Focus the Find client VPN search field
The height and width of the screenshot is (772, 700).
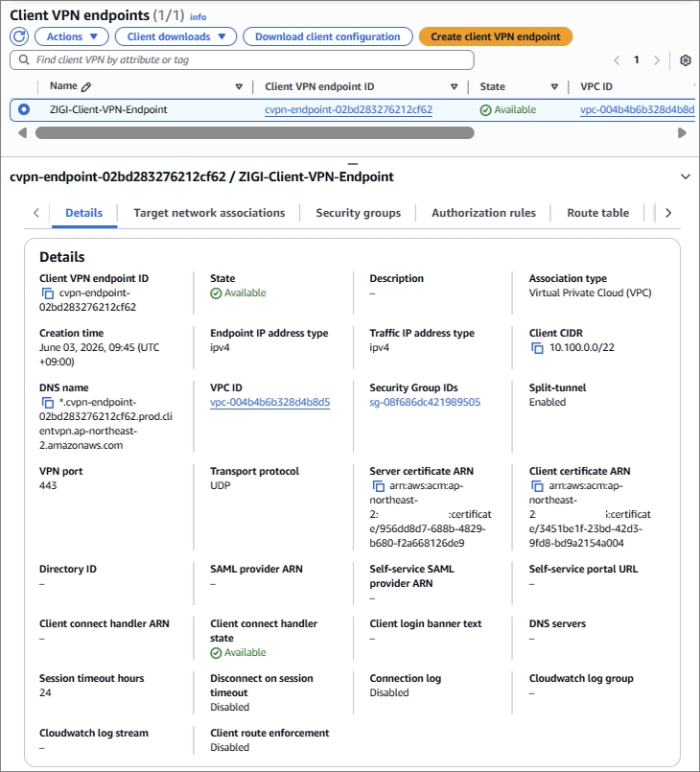pos(242,60)
